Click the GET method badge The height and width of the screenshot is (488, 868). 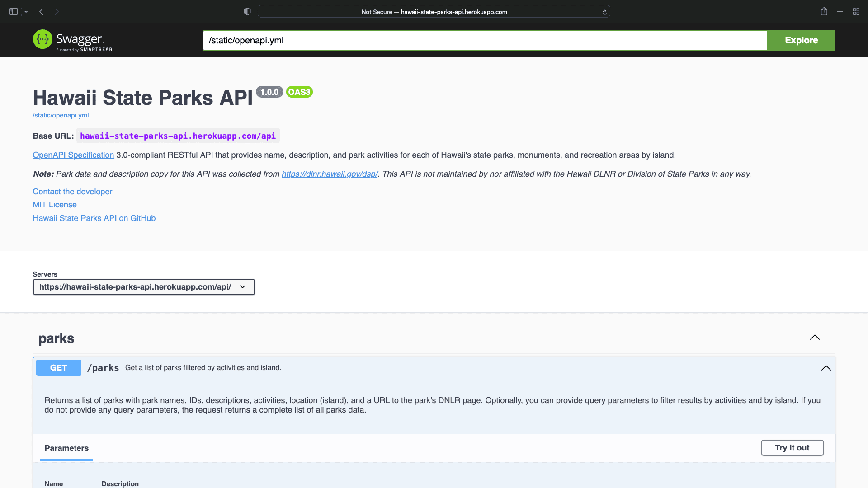point(59,368)
